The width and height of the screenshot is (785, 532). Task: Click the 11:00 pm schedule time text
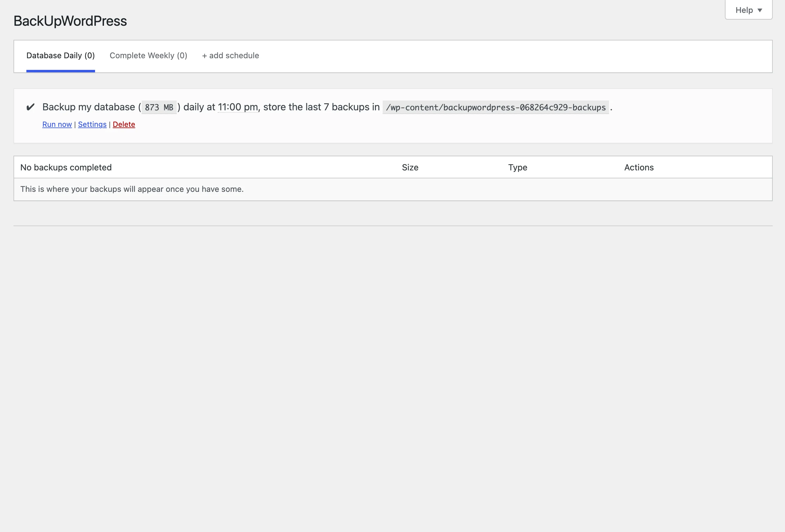238,107
